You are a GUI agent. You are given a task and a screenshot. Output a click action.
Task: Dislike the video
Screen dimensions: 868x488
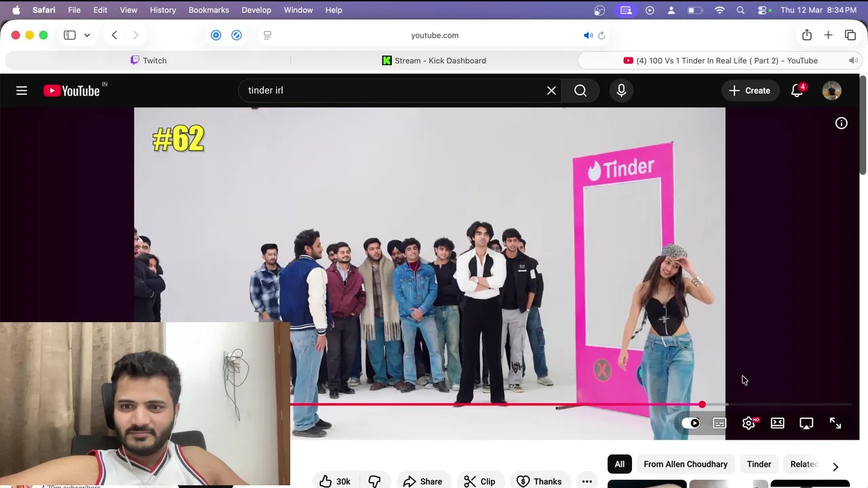coord(374,481)
